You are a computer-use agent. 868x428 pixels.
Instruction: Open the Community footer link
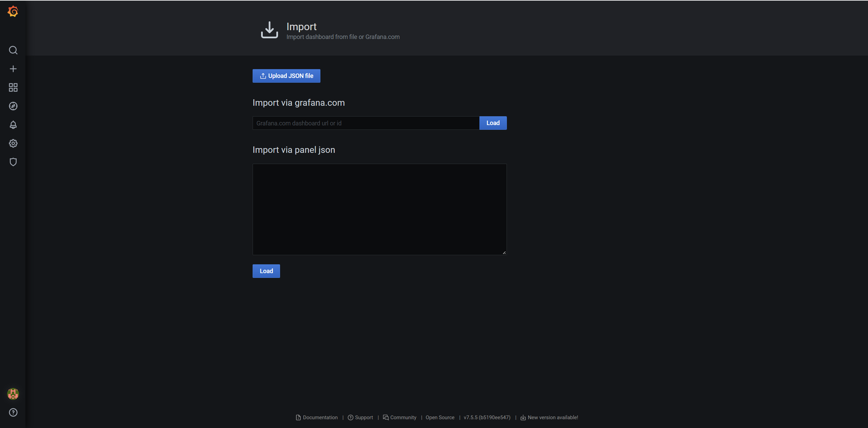(x=399, y=417)
